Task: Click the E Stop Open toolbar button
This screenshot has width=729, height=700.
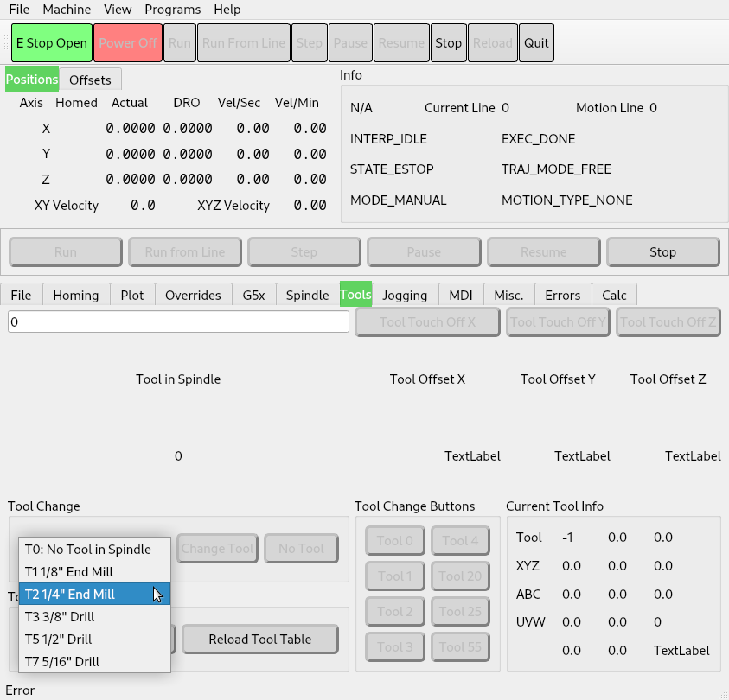Action: (52, 43)
